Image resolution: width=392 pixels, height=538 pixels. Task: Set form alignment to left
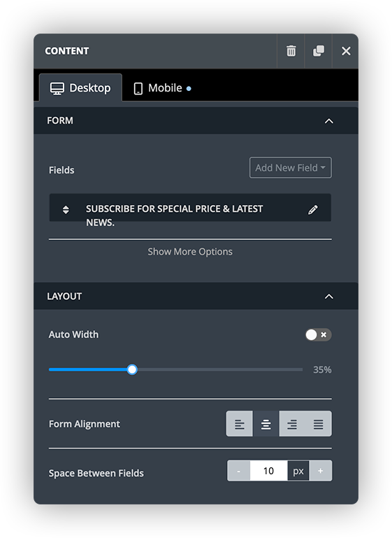pyautogui.click(x=239, y=424)
